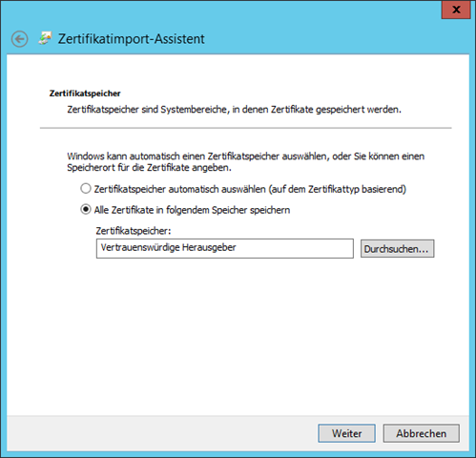Go back using the arrow icon

point(20,39)
